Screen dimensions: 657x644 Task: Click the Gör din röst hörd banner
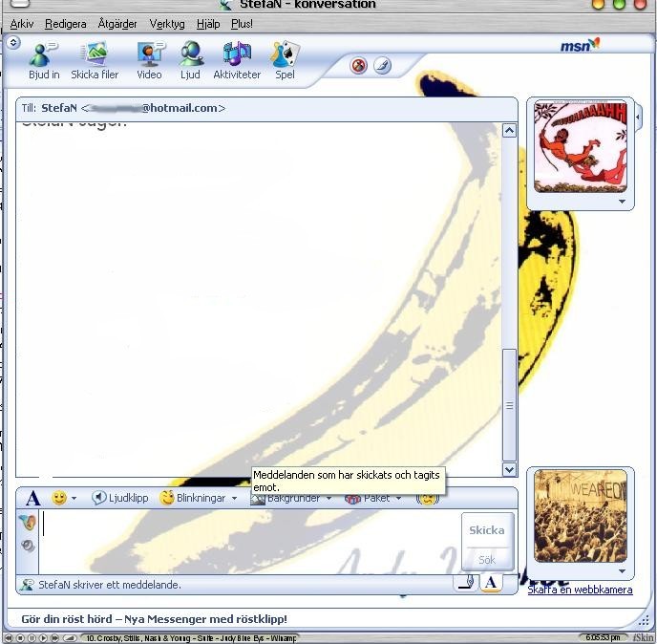154,619
